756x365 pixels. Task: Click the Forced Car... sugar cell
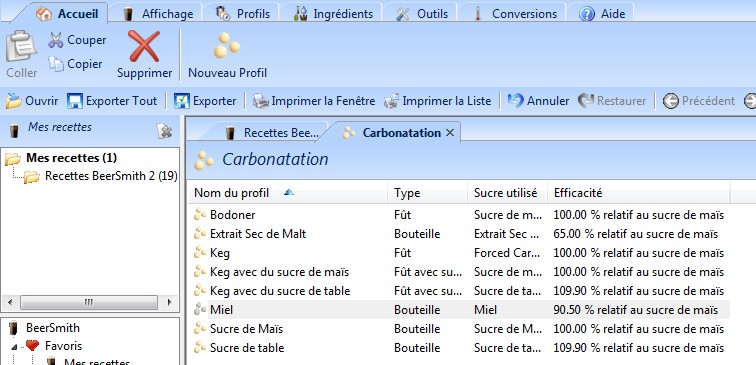pos(506,253)
